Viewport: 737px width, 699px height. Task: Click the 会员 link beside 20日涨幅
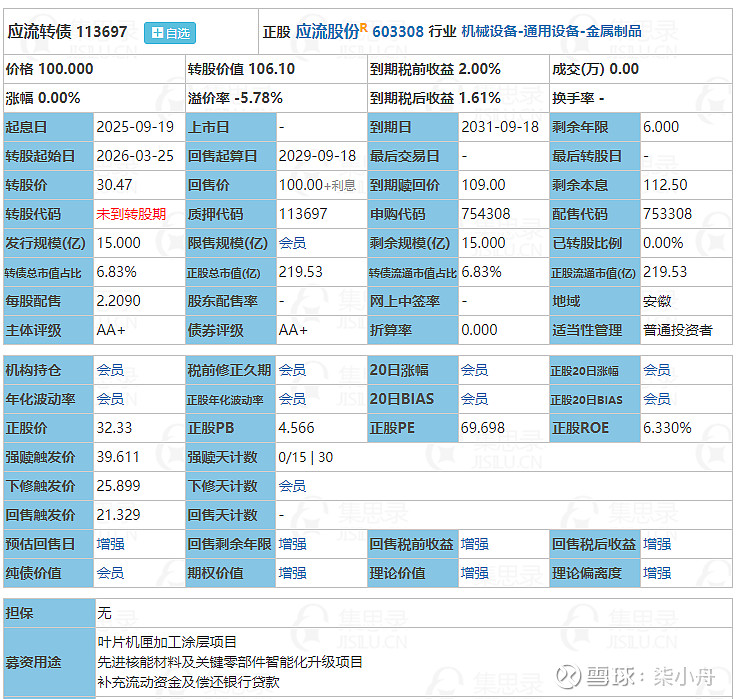[x=474, y=370]
